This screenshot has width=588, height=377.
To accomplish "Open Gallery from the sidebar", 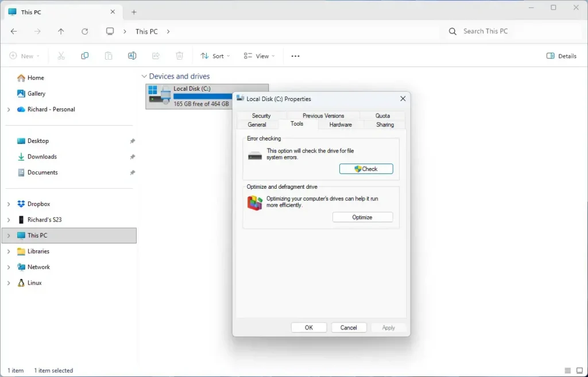I will [x=36, y=94].
